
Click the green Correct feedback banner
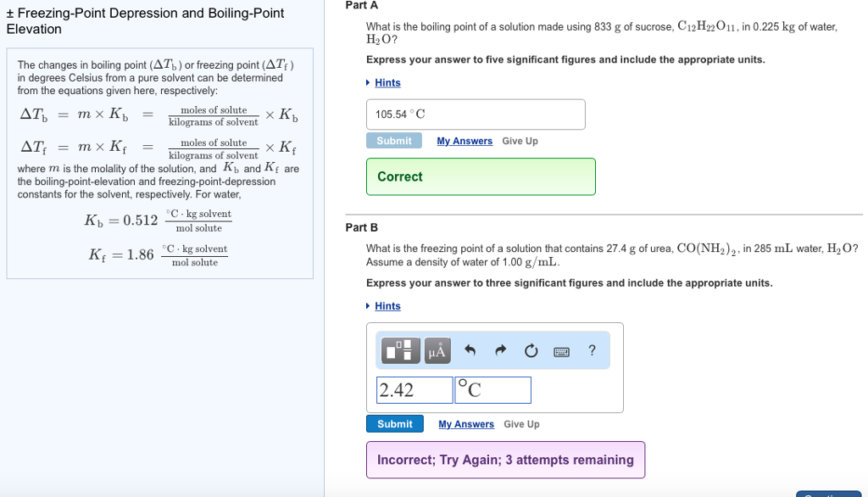[x=481, y=176]
